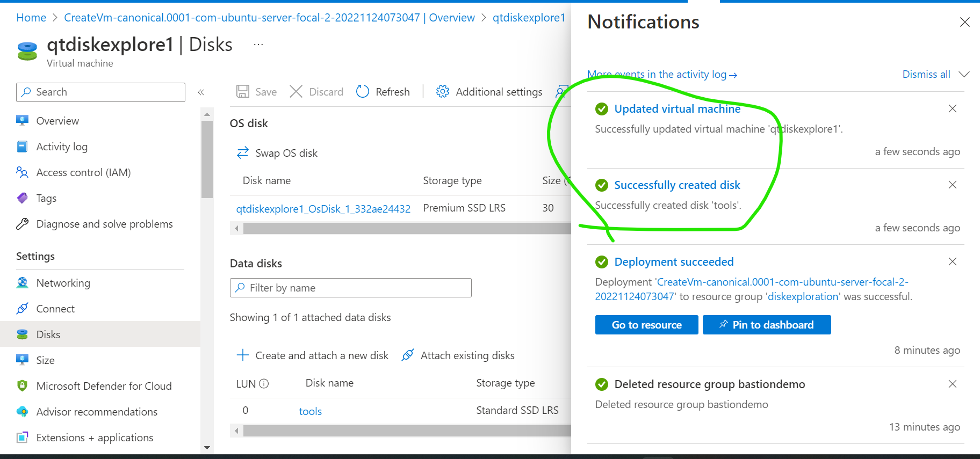This screenshot has height=459, width=980.
Task: Collapse the sidebar with double chevron
Action: (201, 92)
